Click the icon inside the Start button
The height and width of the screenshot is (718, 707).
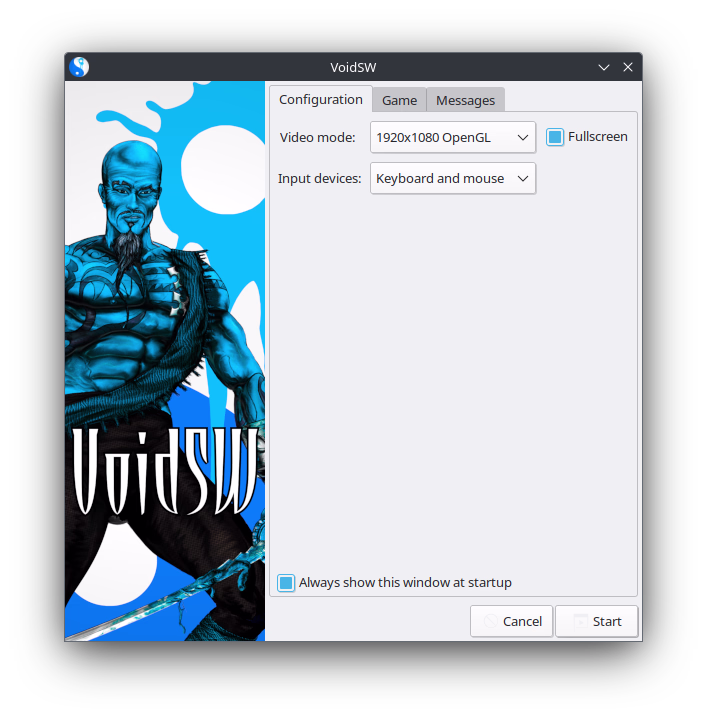click(580, 621)
